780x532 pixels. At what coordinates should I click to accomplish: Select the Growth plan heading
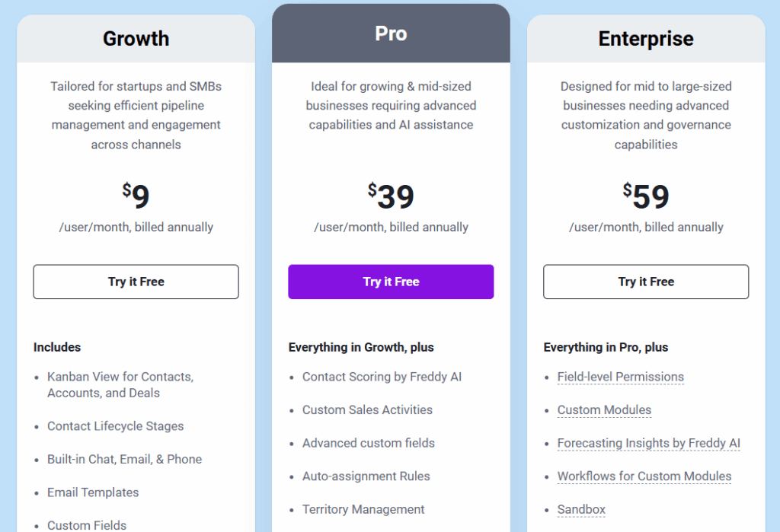pyautogui.click(x=136, y=39)
